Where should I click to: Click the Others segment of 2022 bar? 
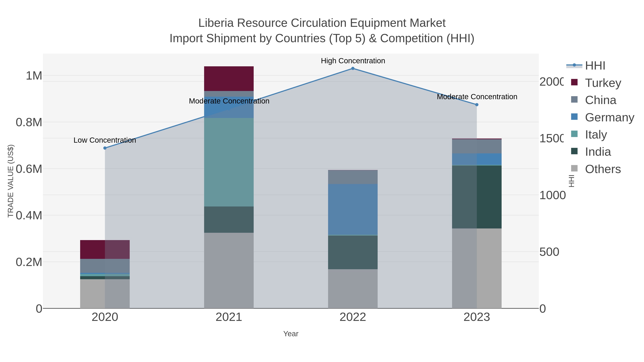[353, 289]
